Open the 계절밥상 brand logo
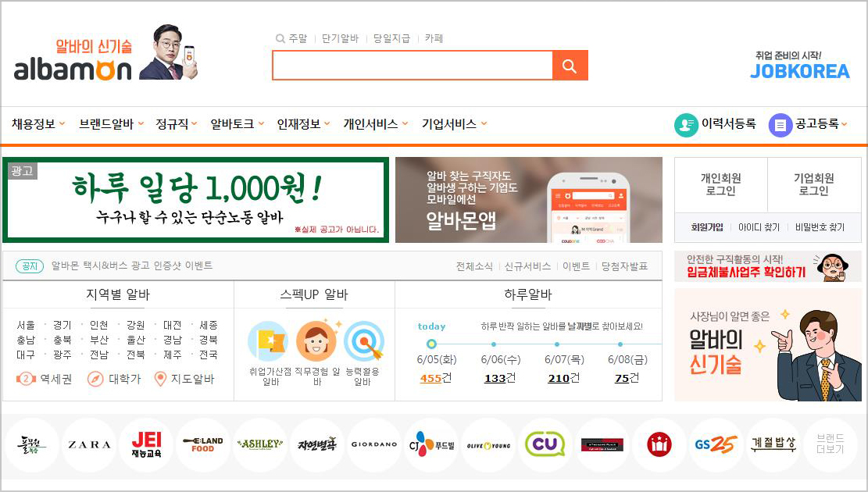868x492 pixels. click(773, 445)
